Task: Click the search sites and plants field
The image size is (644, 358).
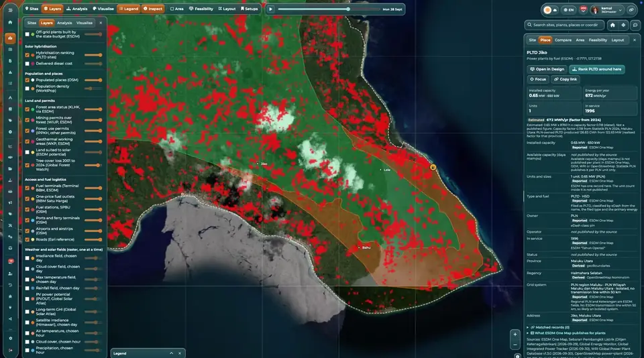Action: [564, 25]
